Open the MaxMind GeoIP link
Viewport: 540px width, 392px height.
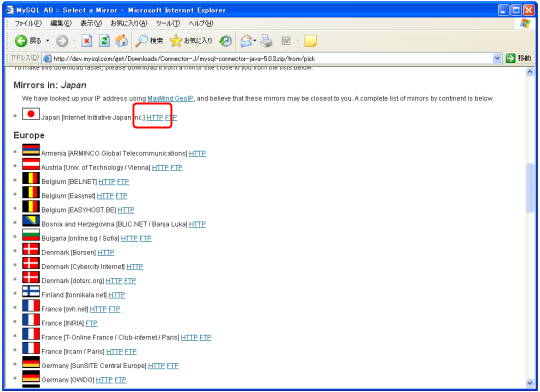pyautogui.click(x=170, y=99)
